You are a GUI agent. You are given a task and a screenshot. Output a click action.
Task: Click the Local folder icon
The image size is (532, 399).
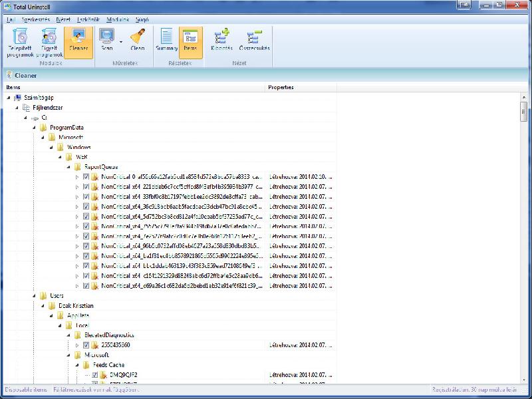[69, 325]
